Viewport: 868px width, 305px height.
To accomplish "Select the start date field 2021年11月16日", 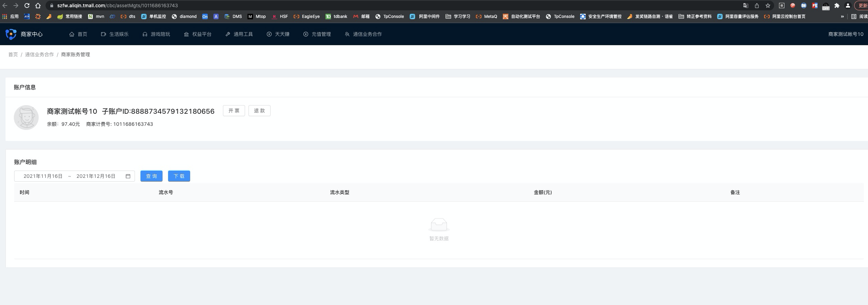I will click(43, 176).
